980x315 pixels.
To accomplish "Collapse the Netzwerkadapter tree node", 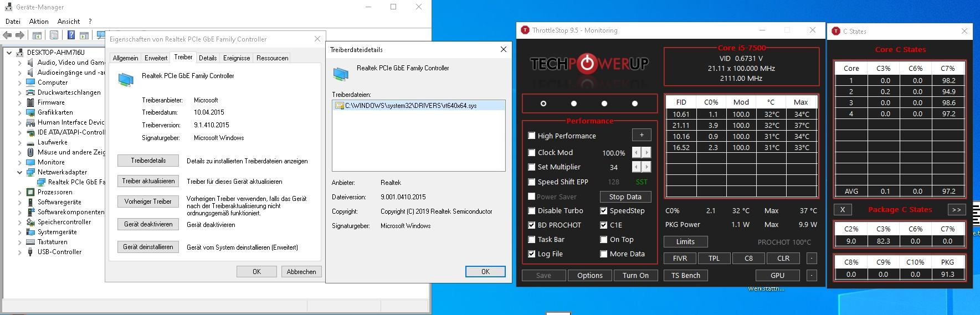I will click(19, 172).
